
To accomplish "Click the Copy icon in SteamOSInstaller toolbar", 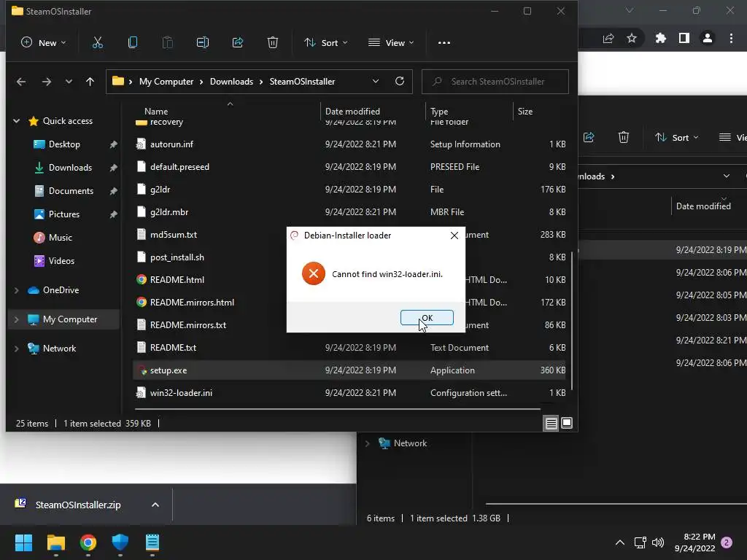I will (133, 43).
